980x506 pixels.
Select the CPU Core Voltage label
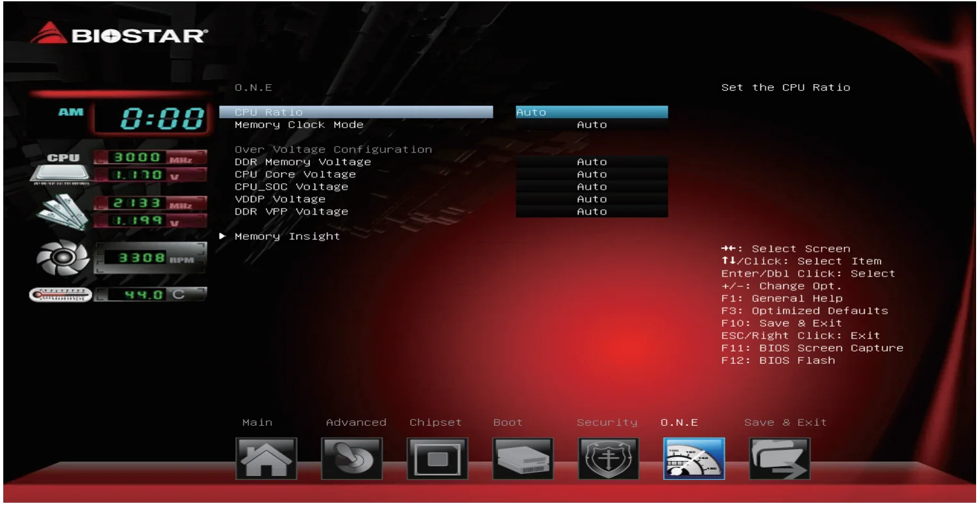pos(295,174)
